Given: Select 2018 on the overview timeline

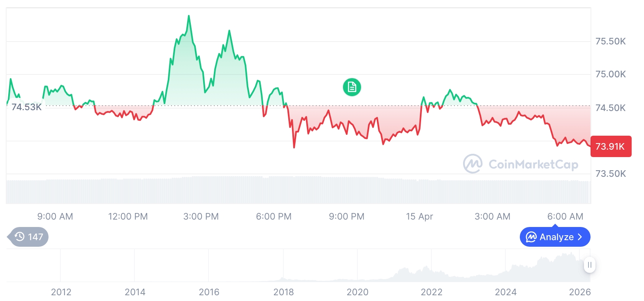Looking at the screenshot, I should point(283,292).
